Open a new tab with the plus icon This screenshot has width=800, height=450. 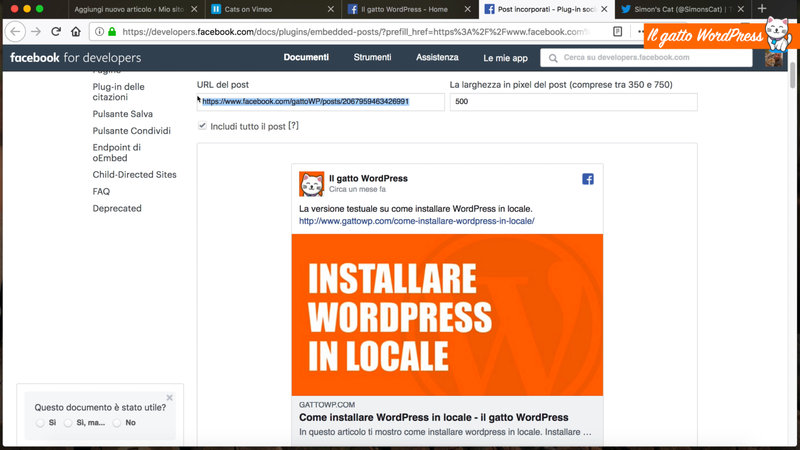(762, 9)
